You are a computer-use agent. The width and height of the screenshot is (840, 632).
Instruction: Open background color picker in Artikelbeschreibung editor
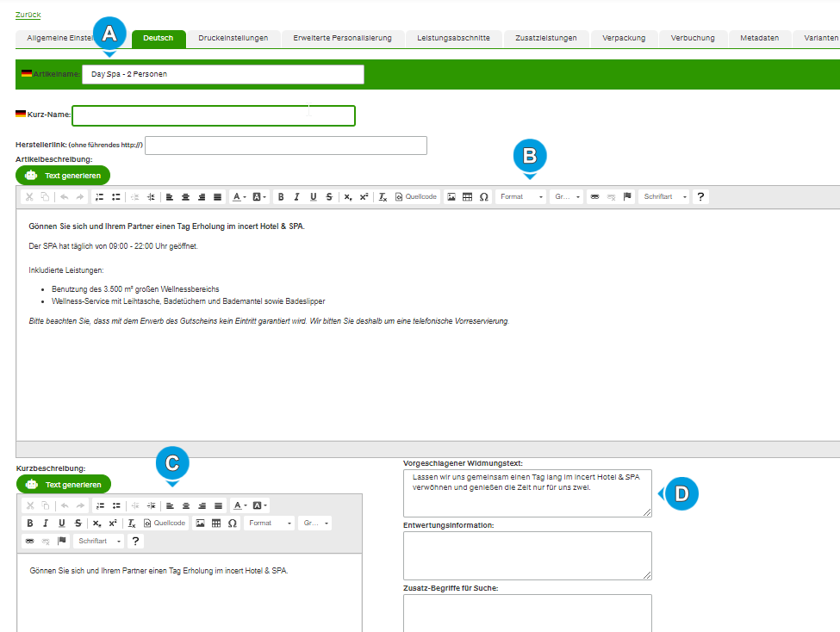tap(259, 197)
